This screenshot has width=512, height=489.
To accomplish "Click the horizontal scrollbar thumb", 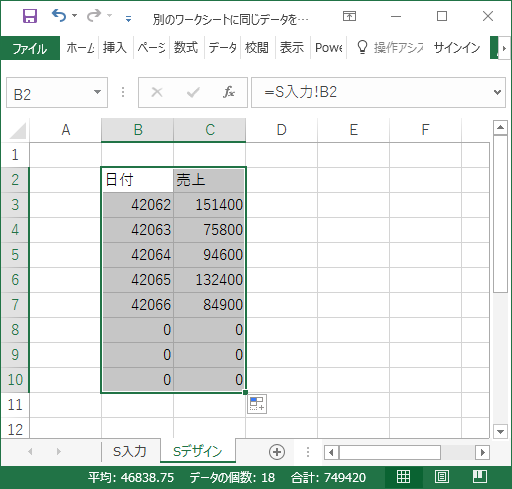I will [390, 453].
